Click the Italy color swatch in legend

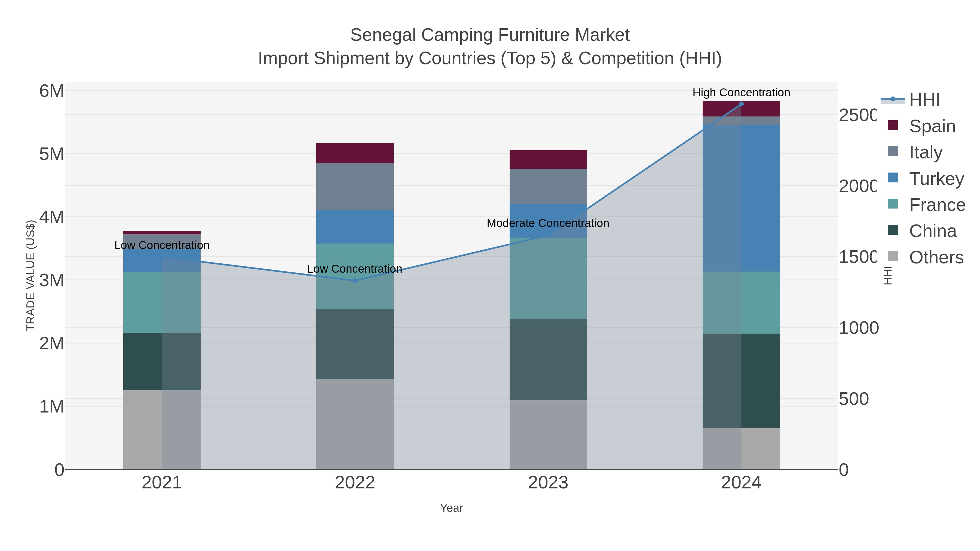click(x=893, y=152)
